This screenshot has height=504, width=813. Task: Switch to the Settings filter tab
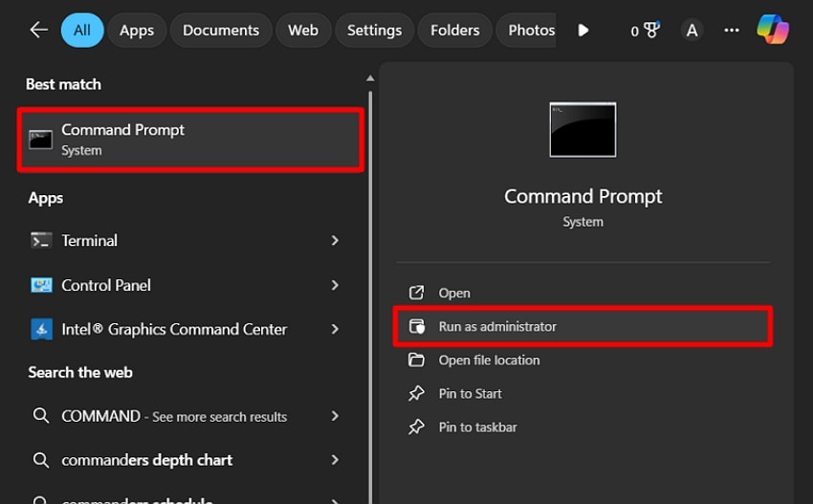[x=374, y=30]
